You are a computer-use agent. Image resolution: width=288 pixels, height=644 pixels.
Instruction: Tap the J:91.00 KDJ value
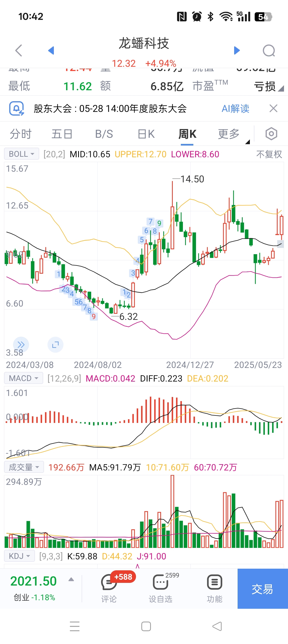pyautogui.click(x=151, y=556)
